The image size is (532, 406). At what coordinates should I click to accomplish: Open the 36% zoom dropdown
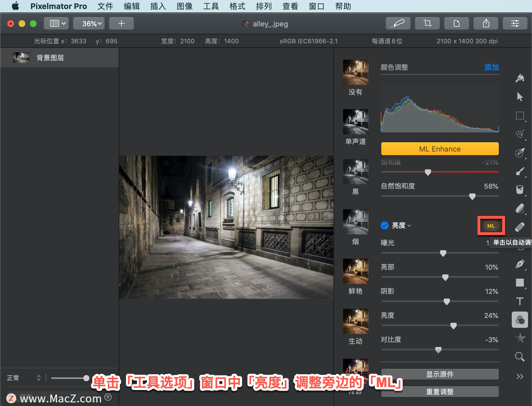(89, 23)
